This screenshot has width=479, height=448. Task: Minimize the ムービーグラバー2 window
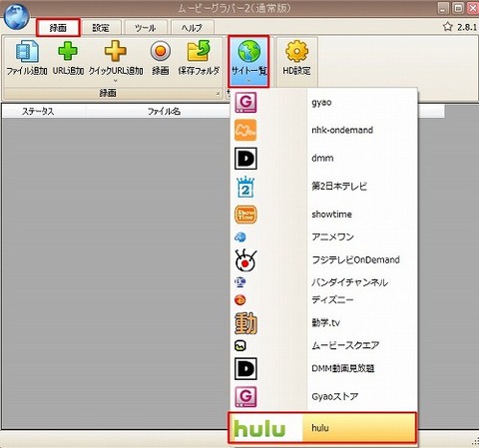coord(443,8)
